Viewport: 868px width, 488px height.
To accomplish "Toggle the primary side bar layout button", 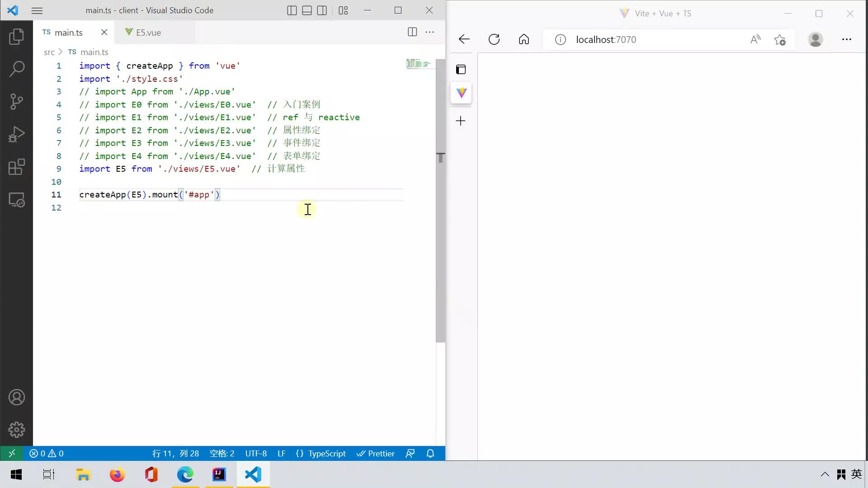I will (x=292, y=10).
